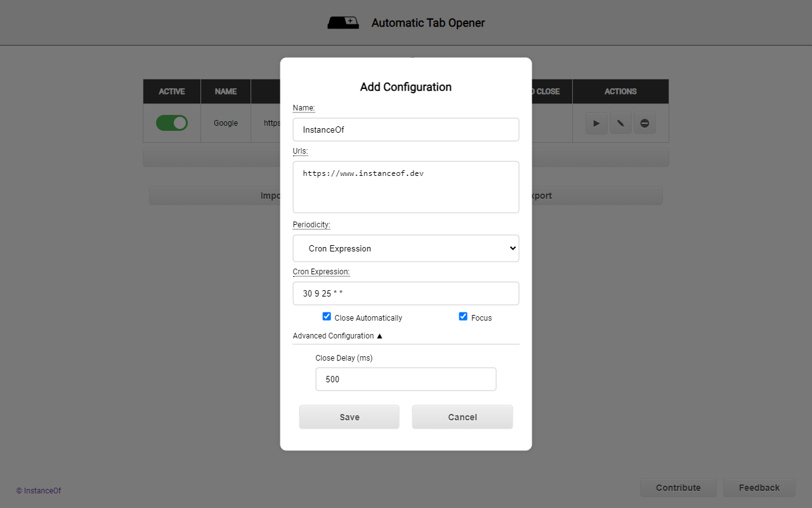Open the Periodicity dropdown
The height and width of the screenshot is (508, 812).
tap(406, 248)
